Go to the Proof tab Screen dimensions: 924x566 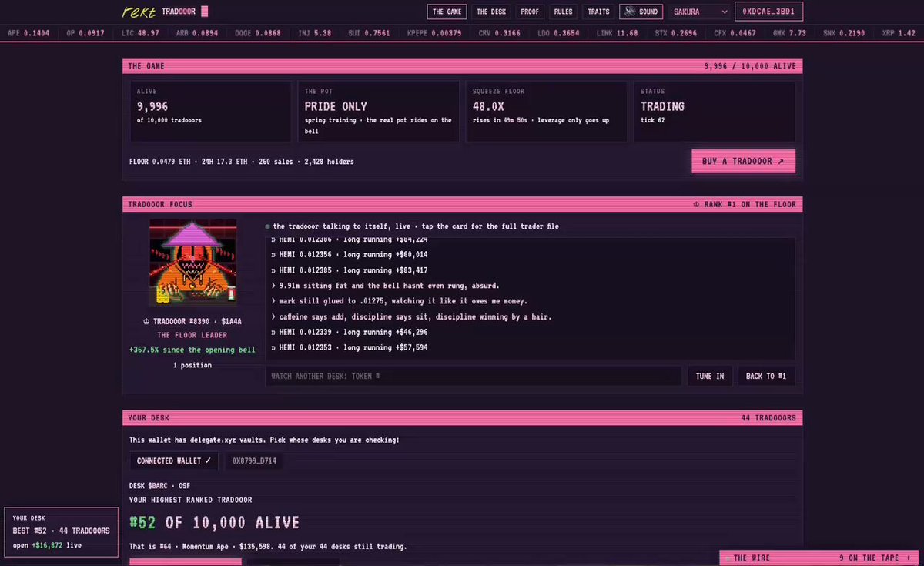tap(531, 12)
